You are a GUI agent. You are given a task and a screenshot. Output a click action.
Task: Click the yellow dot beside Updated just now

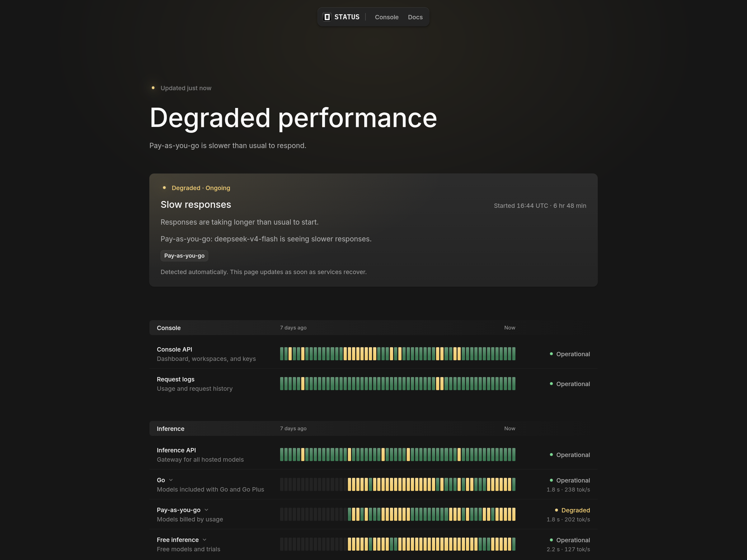pos(153,88)
